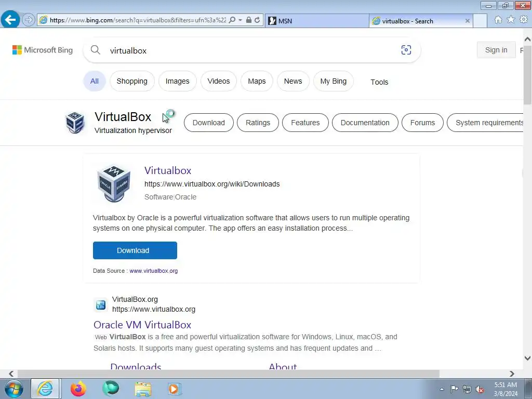Select the System requirements chip
Viewport: 532px width, 399px height.
point(486,123)
